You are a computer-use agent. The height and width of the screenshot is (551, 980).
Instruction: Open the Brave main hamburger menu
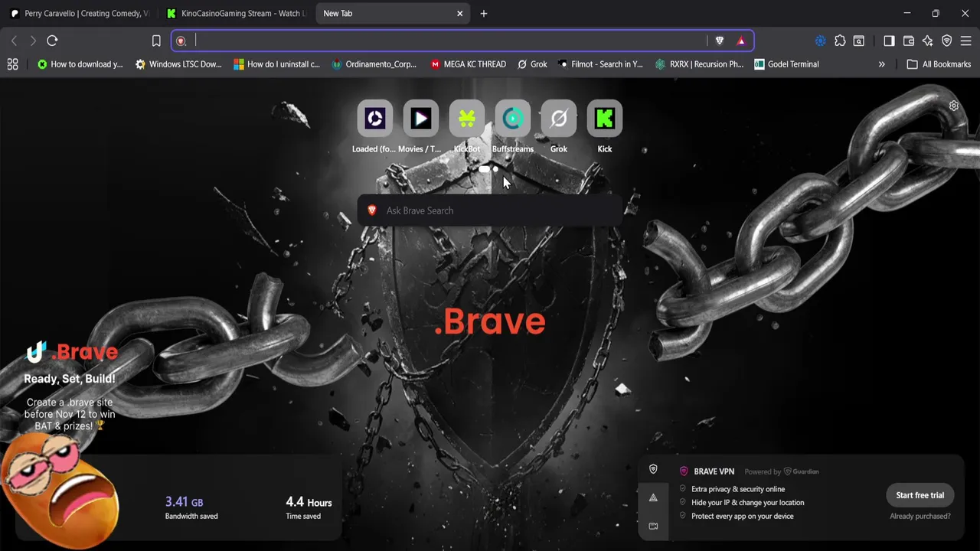coord(965,41)
